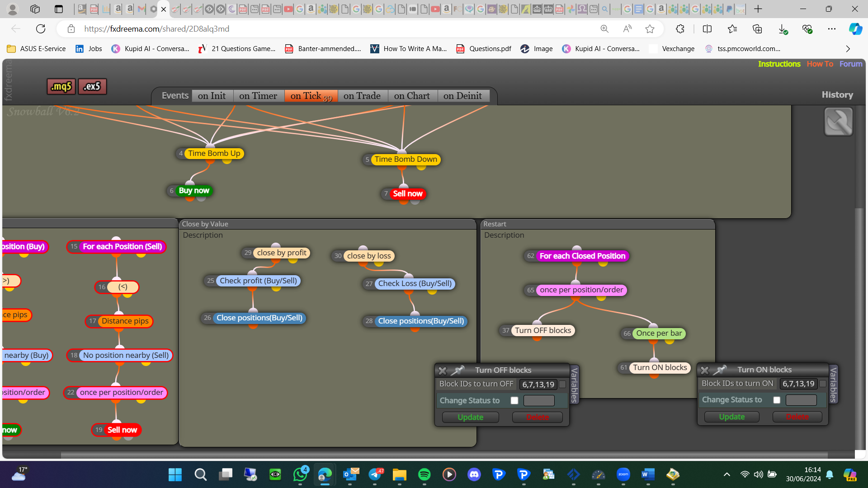The width and height of the screenshot is (868, 488).
Task: Switch to the on Trade event tab
Action: pos(362,96)
